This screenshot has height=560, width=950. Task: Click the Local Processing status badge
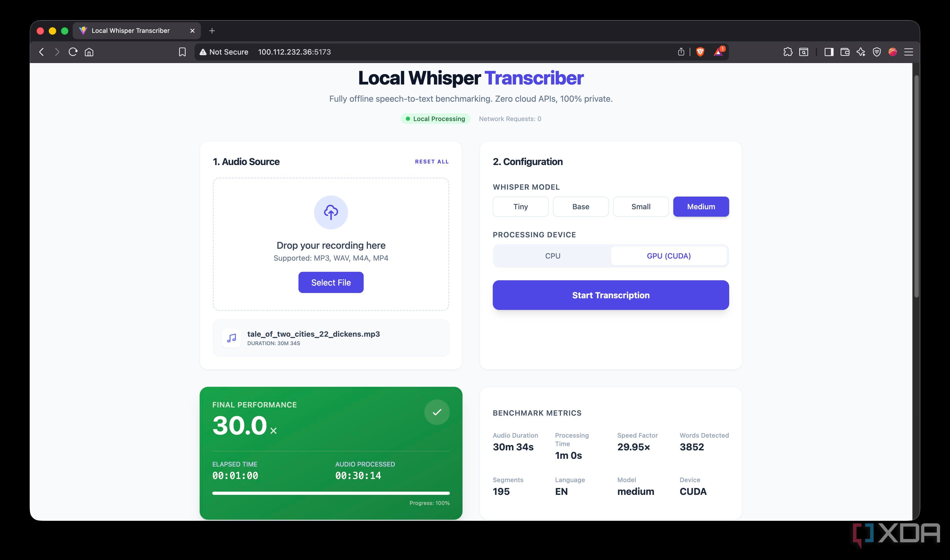point(435,119)
